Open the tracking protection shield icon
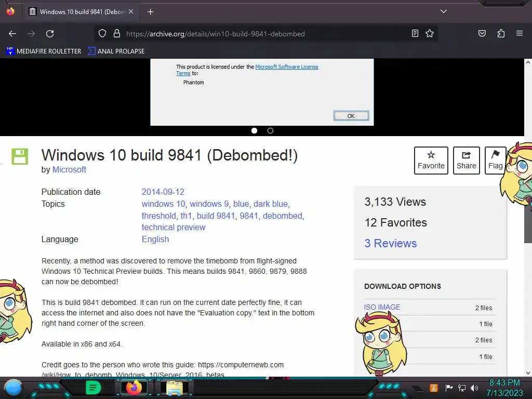532x399 pixels. [x=102, y=33]
